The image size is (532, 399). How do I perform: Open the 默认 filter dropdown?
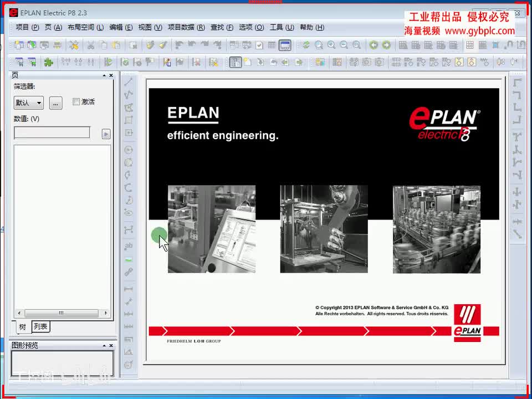pyautogui.click(x=28, y=103)
